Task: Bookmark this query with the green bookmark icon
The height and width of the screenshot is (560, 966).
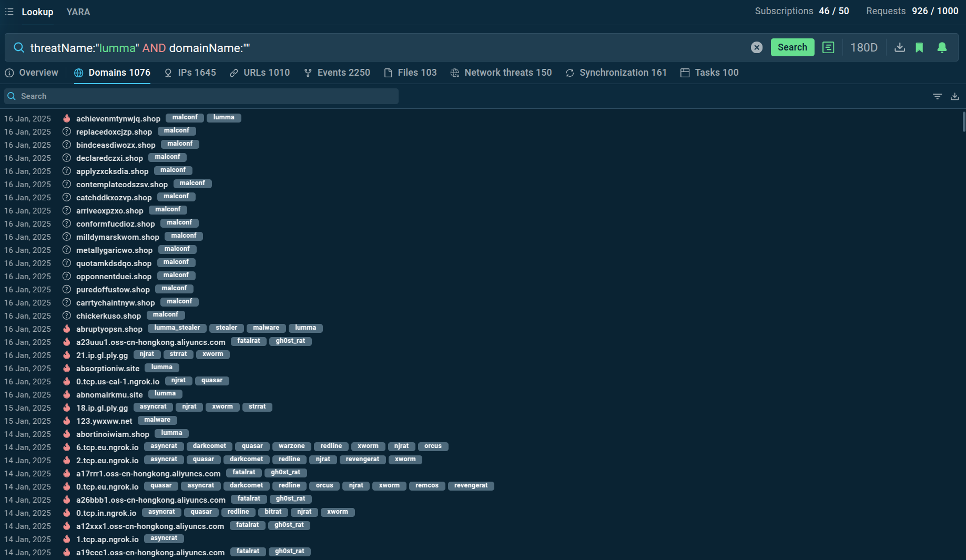Action: point(919,47)
